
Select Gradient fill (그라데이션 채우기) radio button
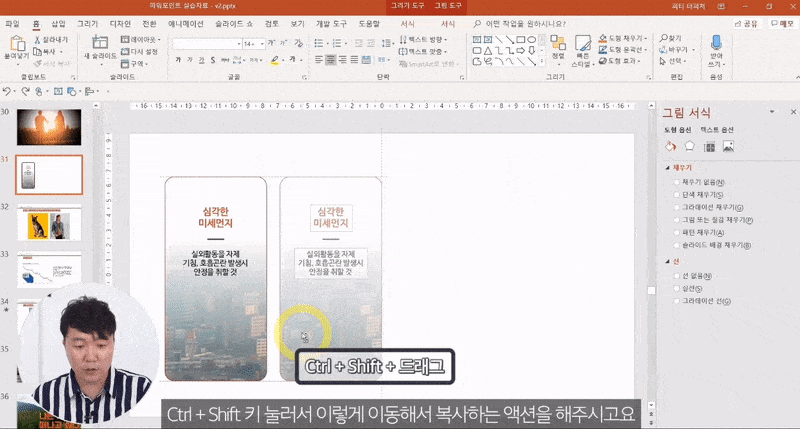(x=677, y=208)
